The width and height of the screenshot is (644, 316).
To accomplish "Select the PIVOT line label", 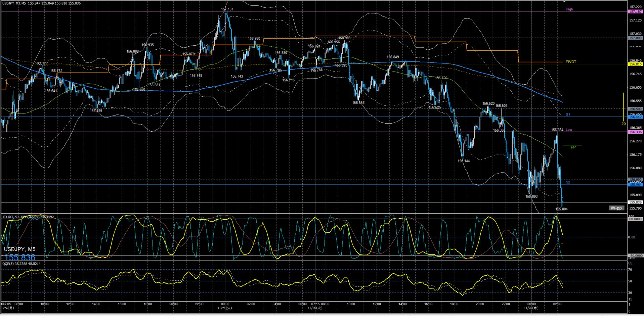I will click(570, 62).
